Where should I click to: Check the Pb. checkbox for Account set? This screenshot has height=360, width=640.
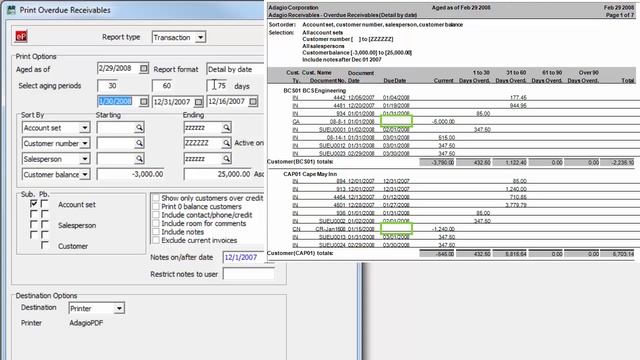tap(44, 204)
